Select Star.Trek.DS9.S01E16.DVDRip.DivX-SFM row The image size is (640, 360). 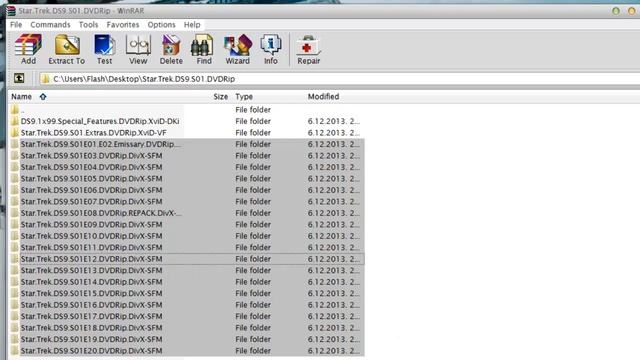186,304
